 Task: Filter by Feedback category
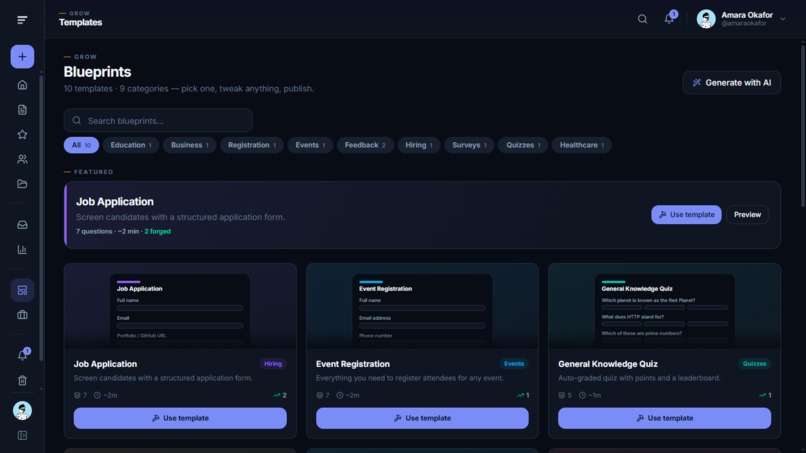pyautogui.click(x=365, y=145)
